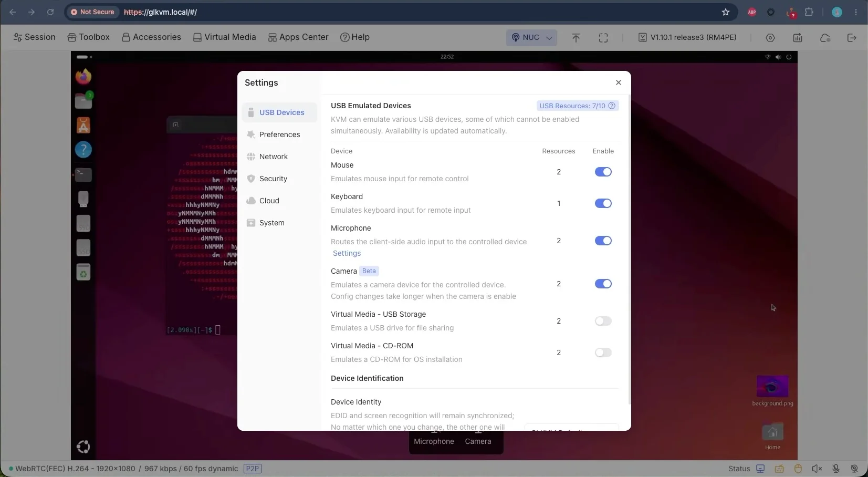
Task: Open the Terminal from the Ubuntu dock
Action: (x=83, y=174)
